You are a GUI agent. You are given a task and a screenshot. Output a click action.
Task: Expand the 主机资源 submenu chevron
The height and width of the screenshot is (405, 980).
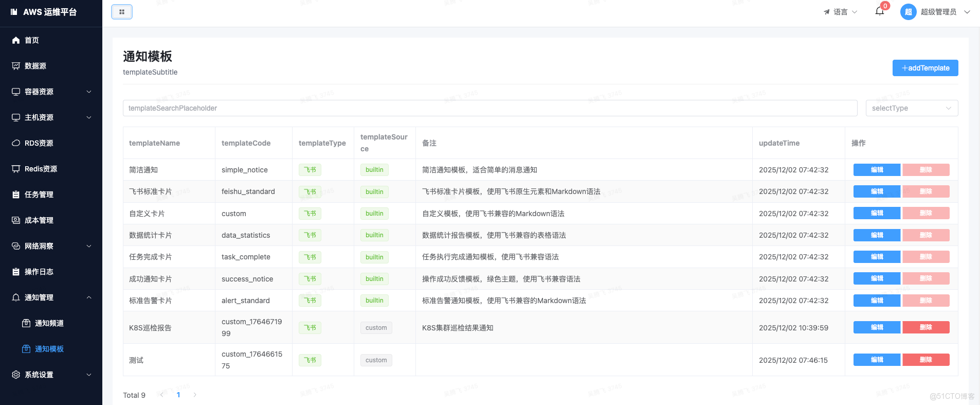click(89, 117)
